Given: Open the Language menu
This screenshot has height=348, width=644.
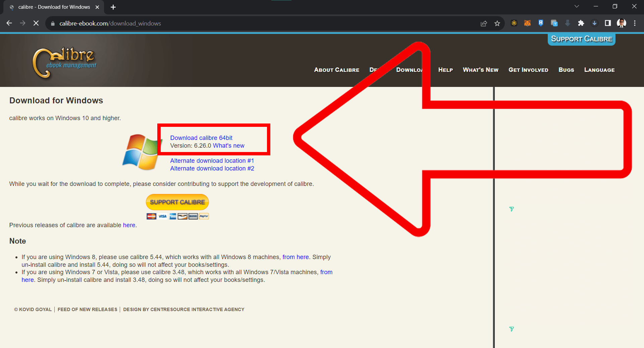Looking at the screenshot, I should click(599, 70).
